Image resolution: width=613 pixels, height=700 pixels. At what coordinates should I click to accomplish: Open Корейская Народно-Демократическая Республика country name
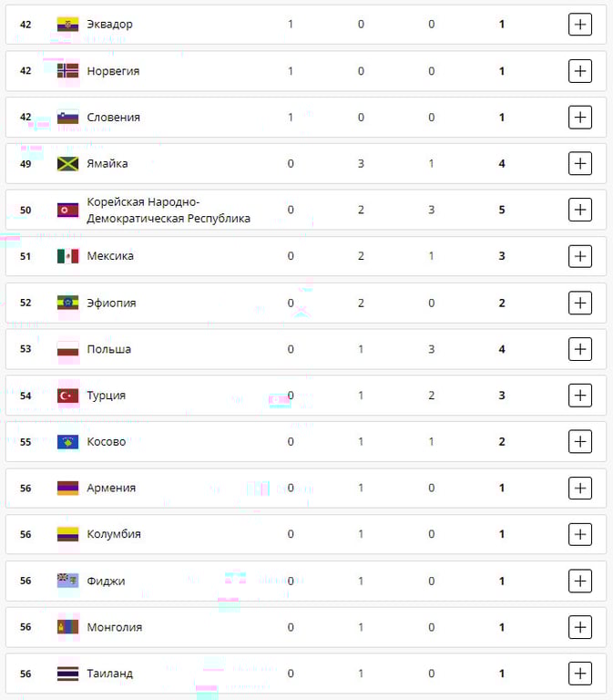(168, 210)
